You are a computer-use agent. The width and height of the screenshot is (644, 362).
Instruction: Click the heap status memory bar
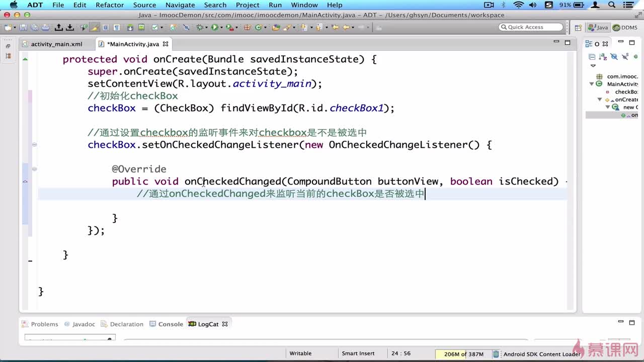[x=463, y=354]
